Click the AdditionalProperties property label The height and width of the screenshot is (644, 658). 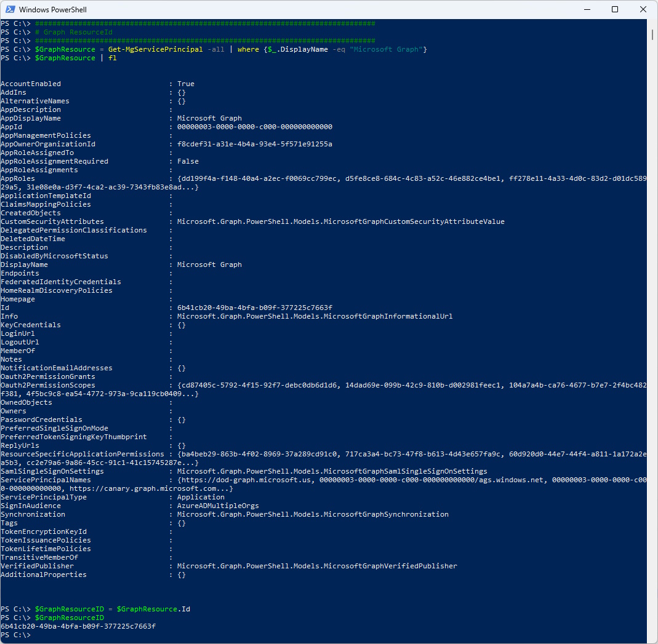tap(44, 575)
